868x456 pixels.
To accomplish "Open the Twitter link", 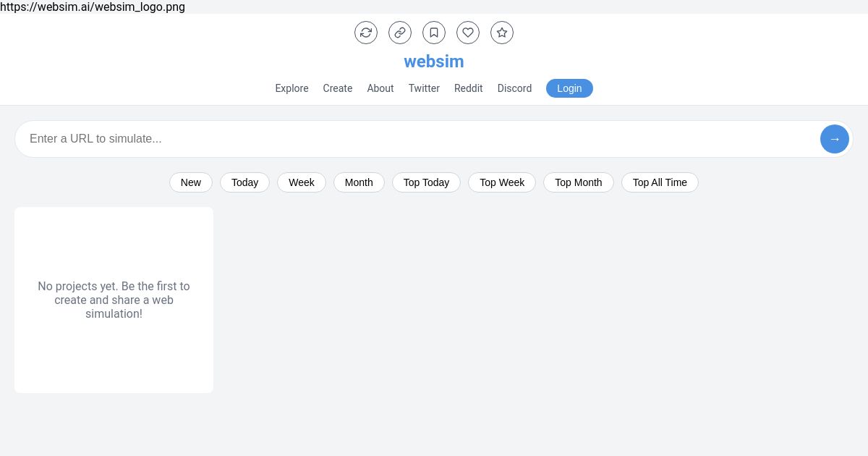I will pos(424,88).
